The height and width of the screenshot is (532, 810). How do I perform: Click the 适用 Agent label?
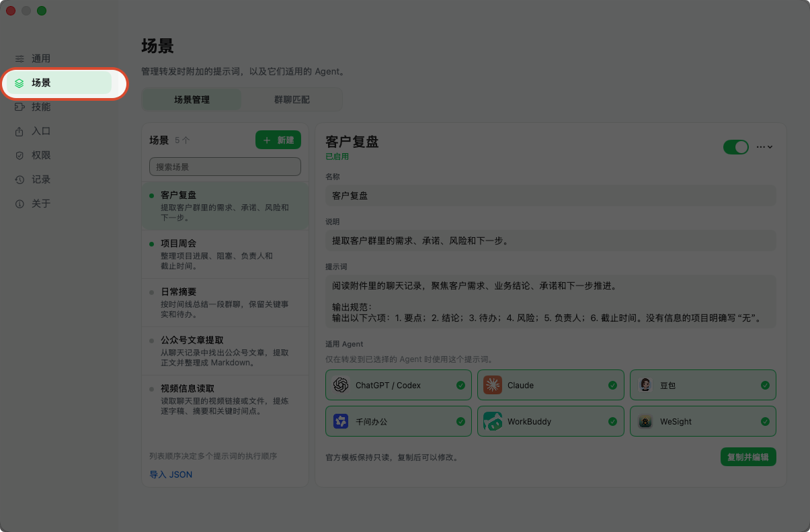[344, 344]
